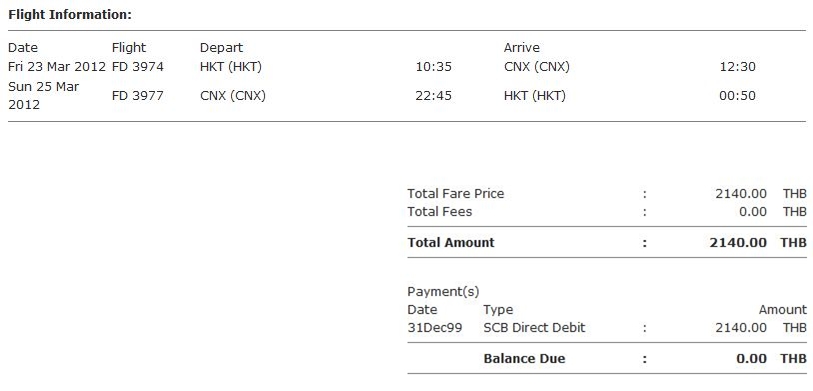The height and width of the screenshot is (391, 813).
Task: Click the bold Total Amount 2140.00
Action: tap(738, 243)
